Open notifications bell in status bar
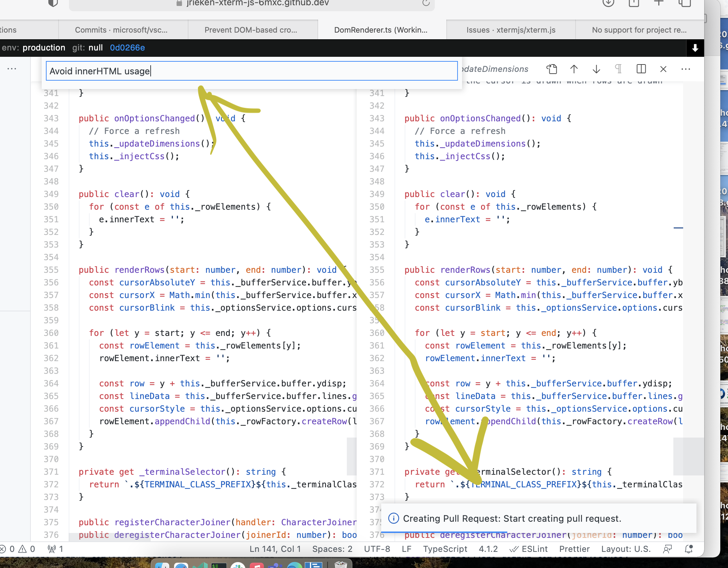This screenshot has width=728, height=568. (689, 549)
